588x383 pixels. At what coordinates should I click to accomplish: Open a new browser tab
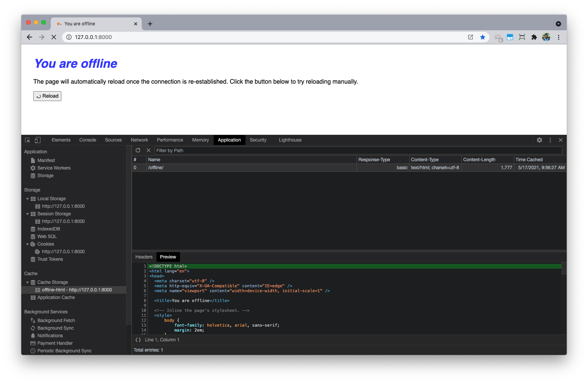150,24
